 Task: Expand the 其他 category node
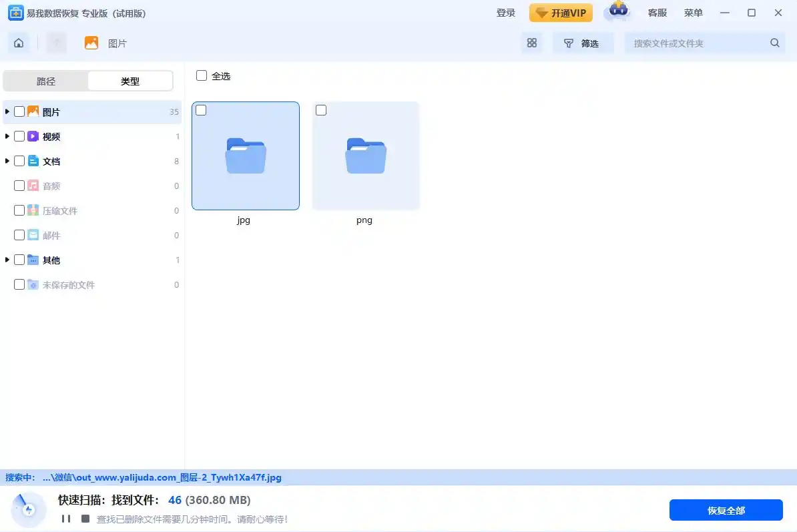tap(7, 260)
